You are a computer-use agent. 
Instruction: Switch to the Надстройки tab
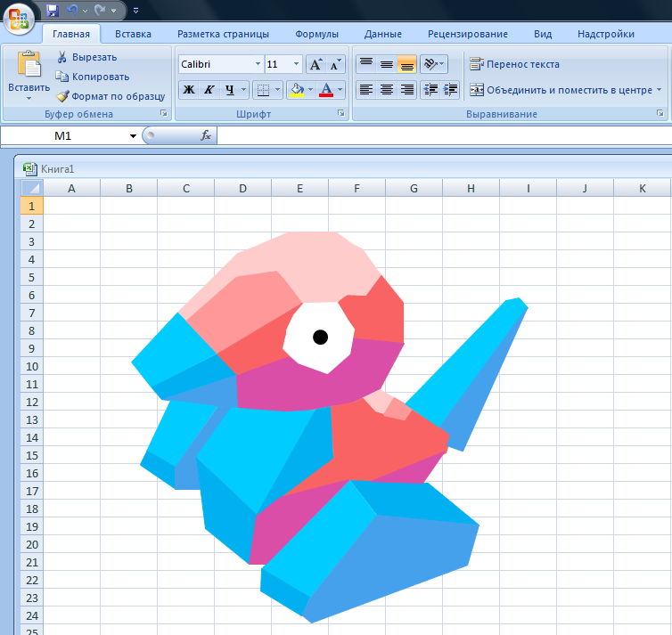click(x=605, y=34)
